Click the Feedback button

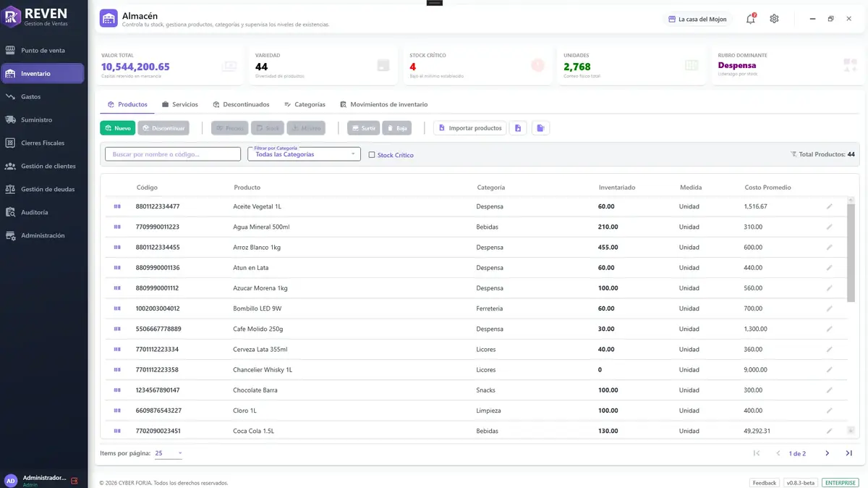[765, 482]
